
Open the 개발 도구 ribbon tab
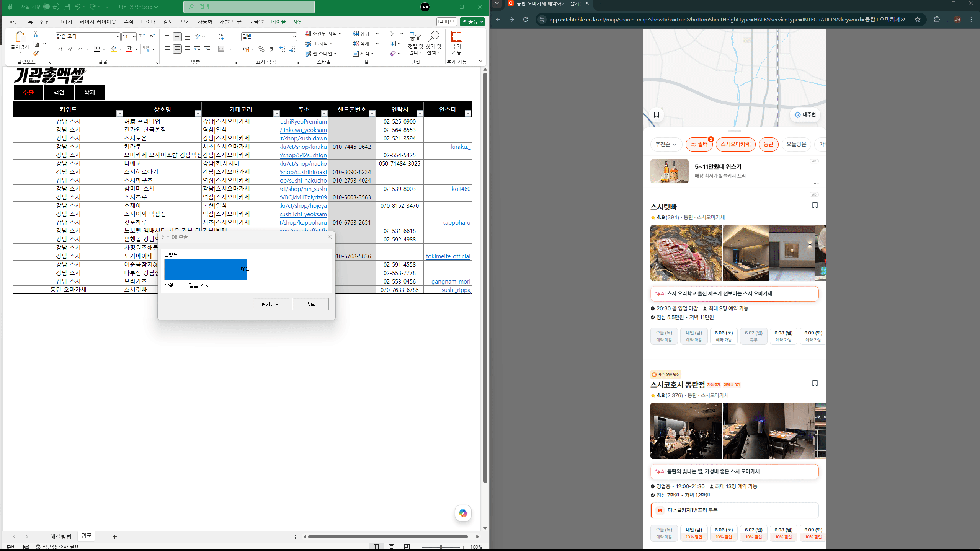[x=230, y=22]
